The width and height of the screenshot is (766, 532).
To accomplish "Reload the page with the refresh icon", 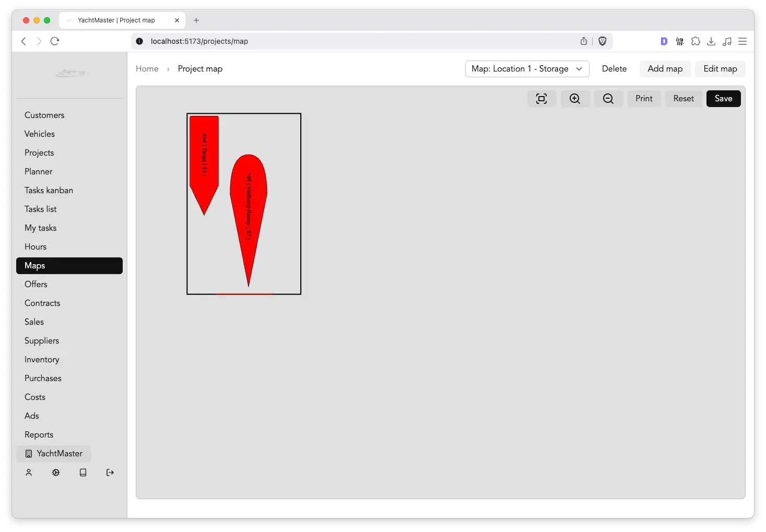I will coord(55,41).
